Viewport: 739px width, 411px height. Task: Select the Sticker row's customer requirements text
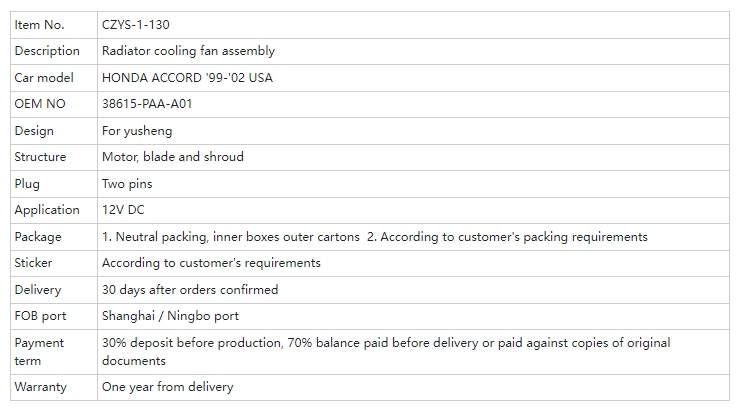[x=211, y=263]
